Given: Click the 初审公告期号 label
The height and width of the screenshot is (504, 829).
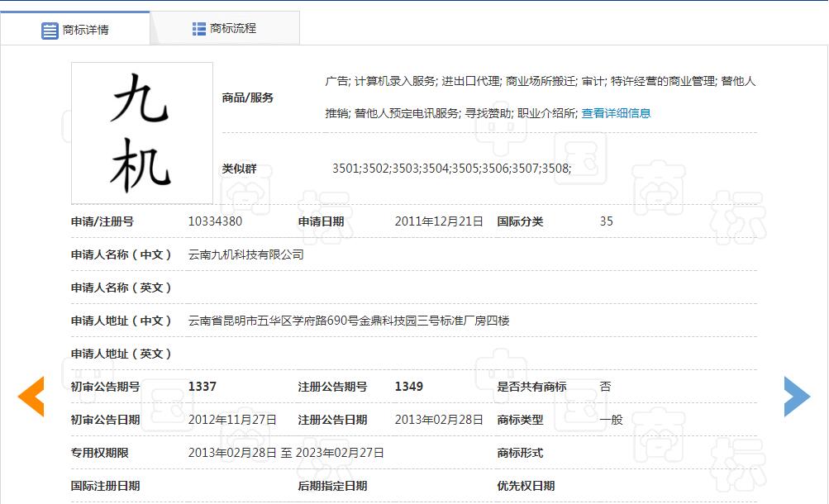Looking at the screenshot, I should [x=105, y=387].
